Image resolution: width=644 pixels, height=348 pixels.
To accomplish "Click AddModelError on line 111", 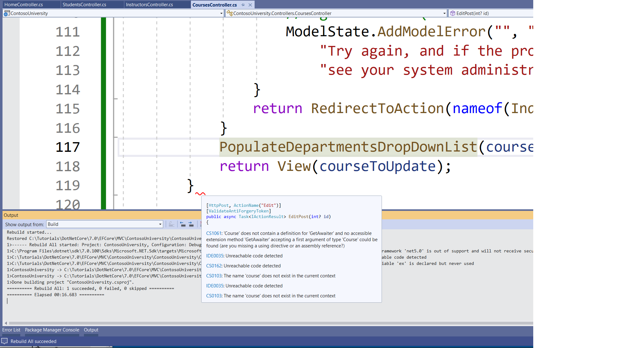I will (432, 32).
